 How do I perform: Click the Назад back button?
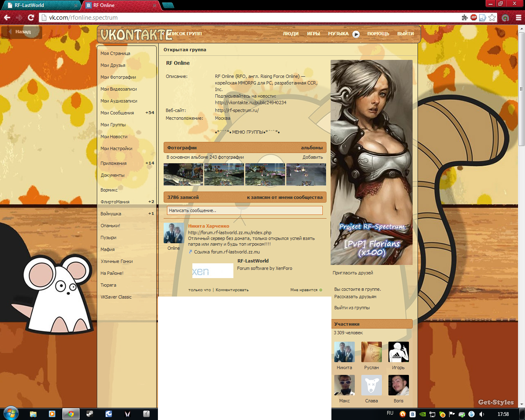click(22, 32)
